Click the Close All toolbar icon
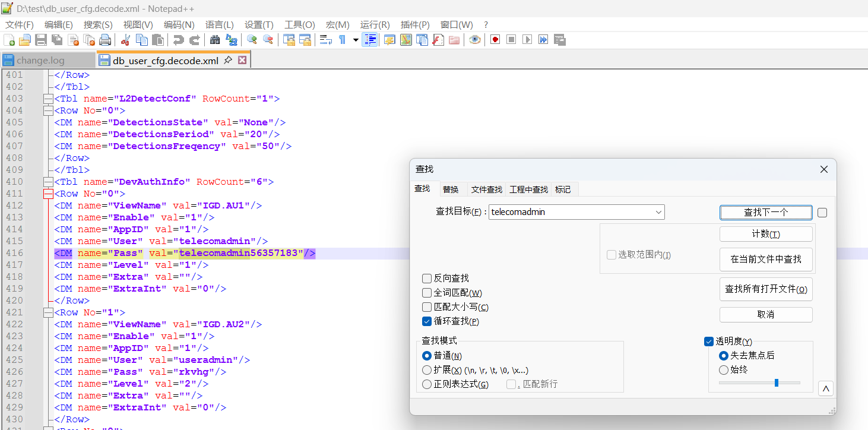The height and width of the screenshot is (430, 868). click(90, 40)
